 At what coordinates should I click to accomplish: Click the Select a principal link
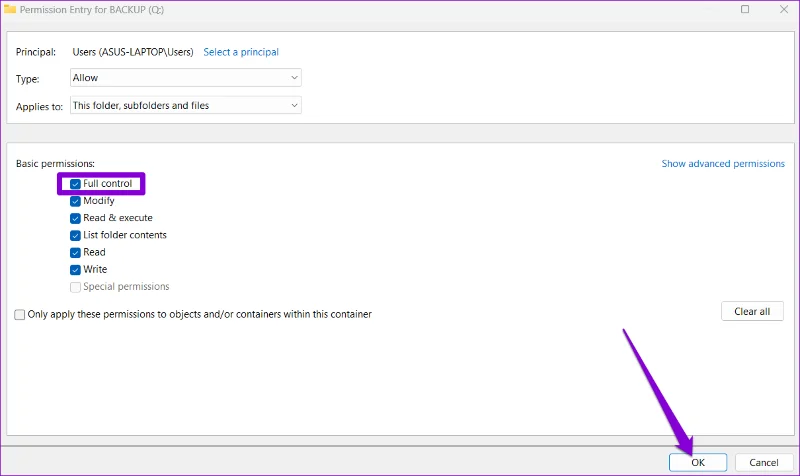coord(241,52)
